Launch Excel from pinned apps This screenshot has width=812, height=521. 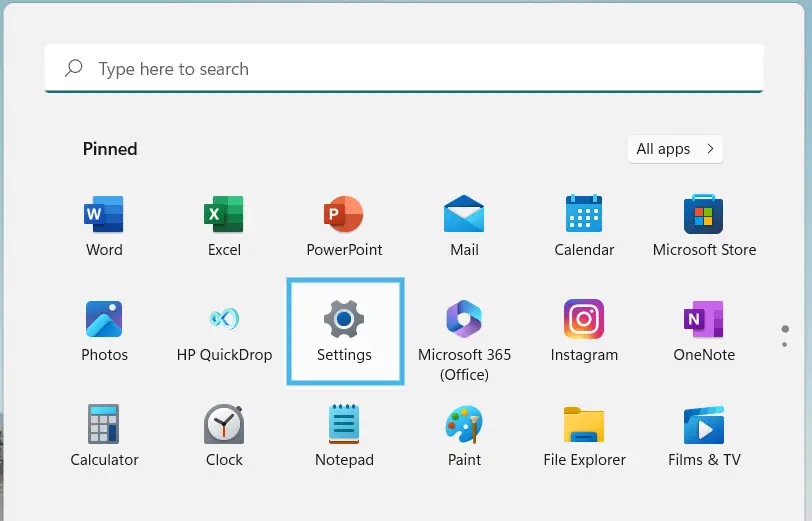click(224, 226)
